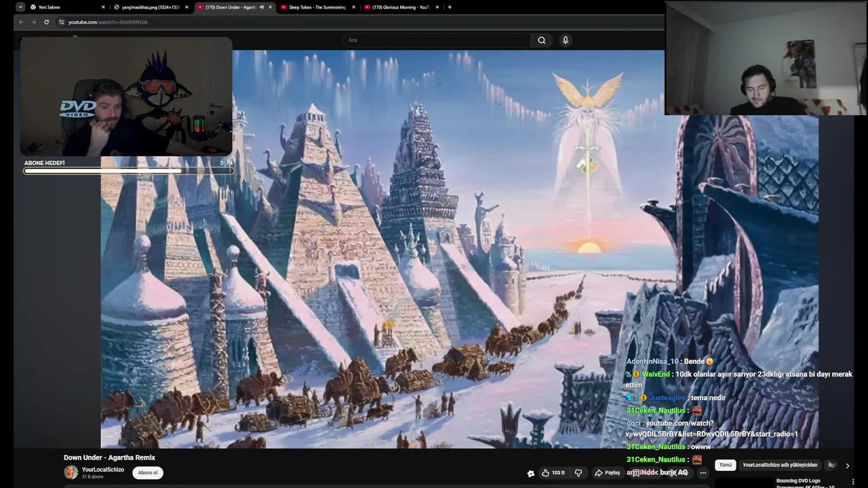Open a new tab with plus icon

click(x=450, y=7)
